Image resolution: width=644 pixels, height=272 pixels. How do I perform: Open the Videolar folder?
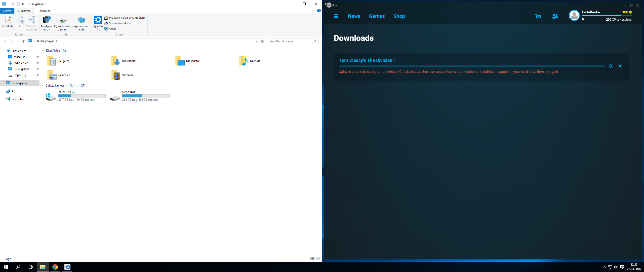[x=122, y=75]
